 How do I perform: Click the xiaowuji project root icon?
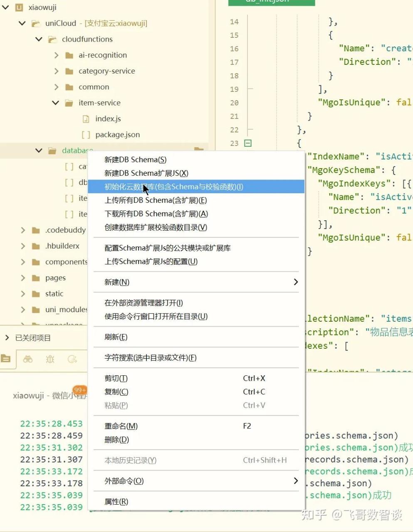[x=19, y=7]
